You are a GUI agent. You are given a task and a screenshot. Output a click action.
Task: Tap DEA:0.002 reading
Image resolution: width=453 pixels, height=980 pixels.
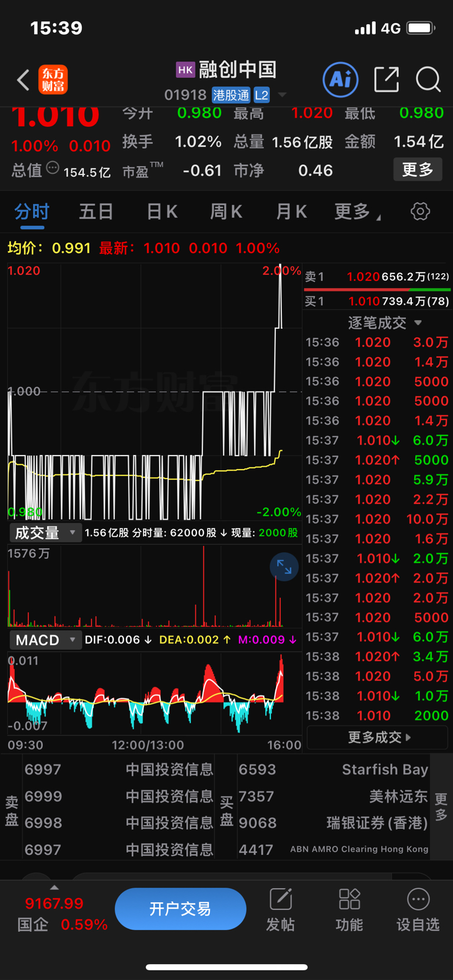pyautogui.click(x=195, y=639)
